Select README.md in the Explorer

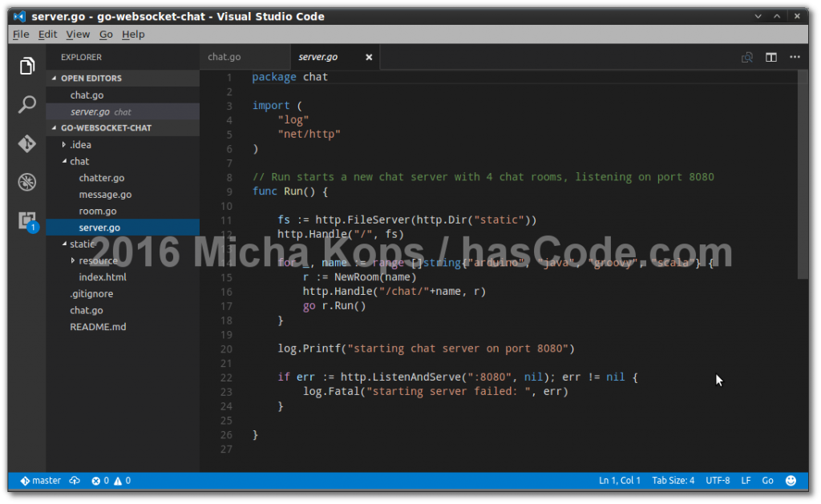[99, 326]
